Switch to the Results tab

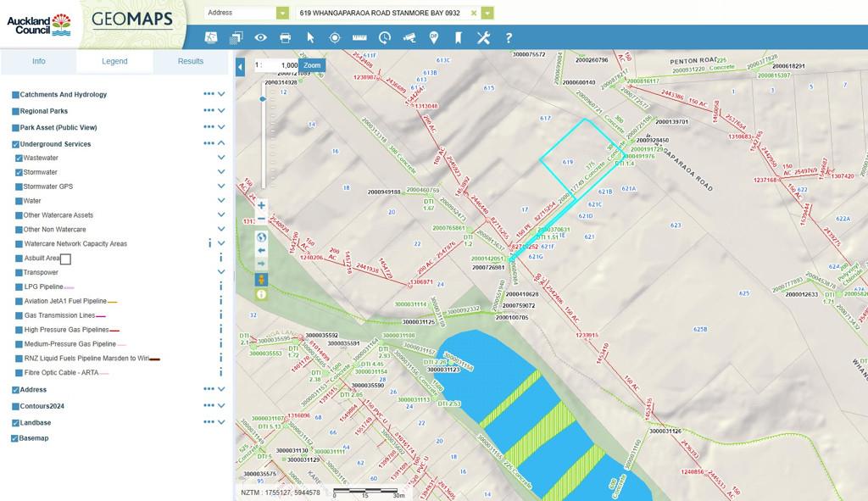pyautogui.click(x=190, y=61)
